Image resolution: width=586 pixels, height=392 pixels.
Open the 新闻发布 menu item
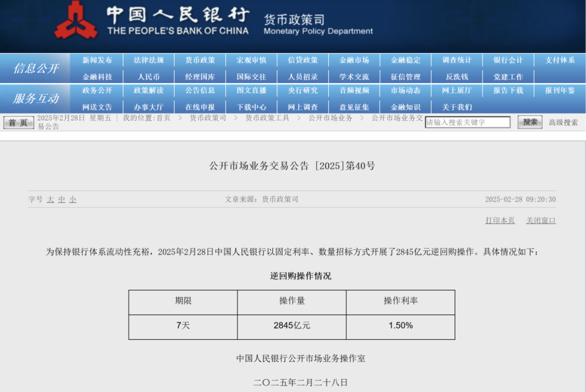pyautogui.click(x=97, y=60)
